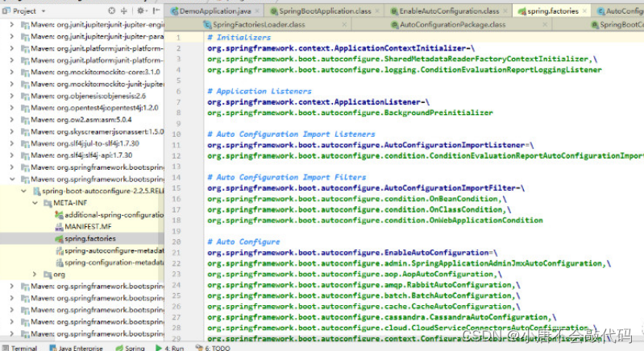The image size is (644, 351).
Task: Expand Maven org.ow2.asm:asm:5.0.4 node
Action: coord(12,119)
